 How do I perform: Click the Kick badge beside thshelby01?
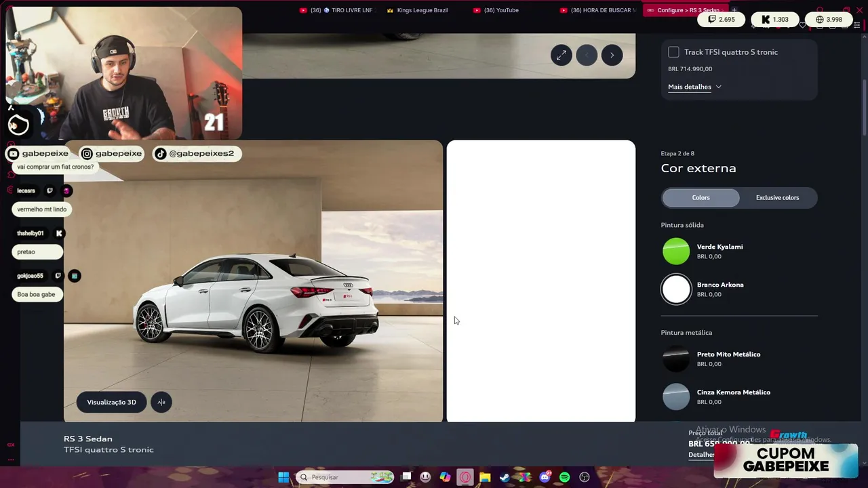(x=59, y=233)
